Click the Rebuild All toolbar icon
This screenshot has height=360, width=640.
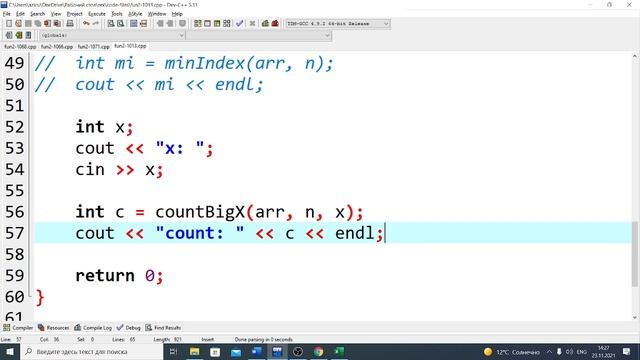(x=227, y=24)
